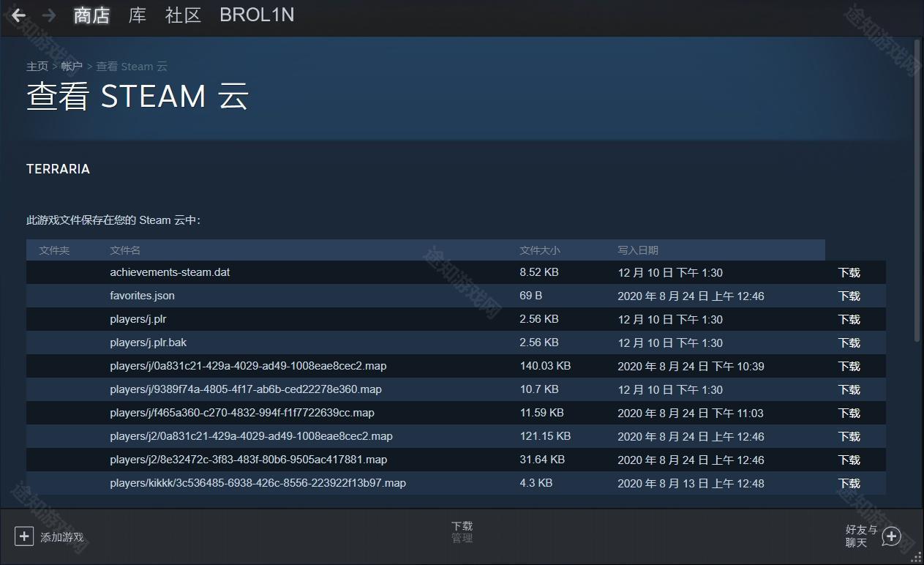Click the 31.64 KB size cell

click(542, 460)
